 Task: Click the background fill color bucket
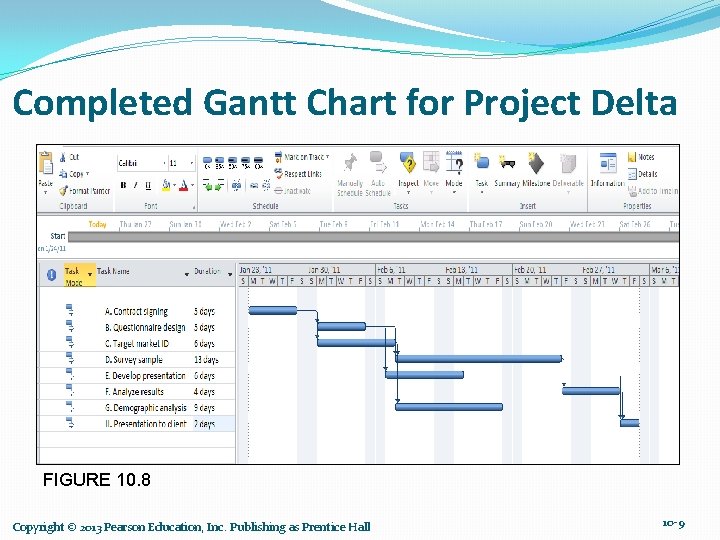click(166, 185)
